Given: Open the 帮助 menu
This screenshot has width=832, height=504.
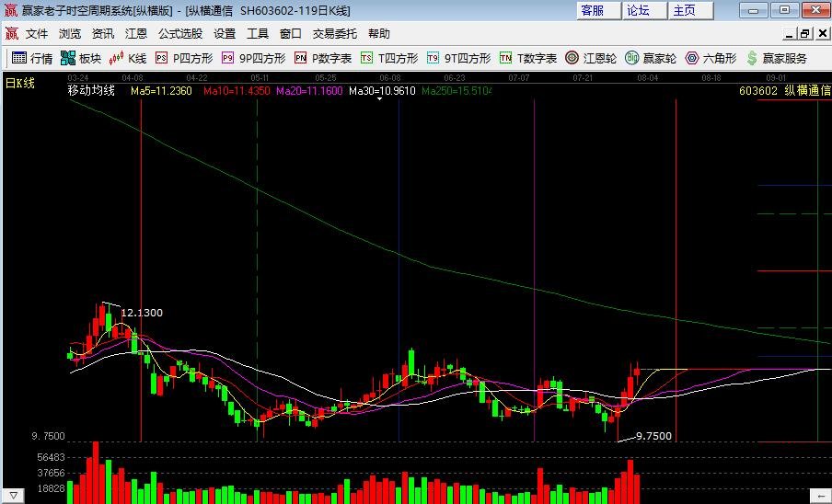Looking at the screenshot, I should point(379,34).
